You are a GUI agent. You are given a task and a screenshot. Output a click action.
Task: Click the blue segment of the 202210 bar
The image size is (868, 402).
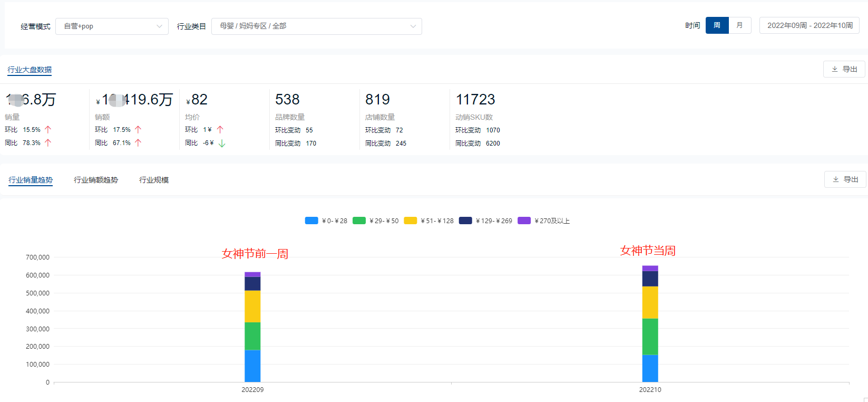(x=650, y=368)
